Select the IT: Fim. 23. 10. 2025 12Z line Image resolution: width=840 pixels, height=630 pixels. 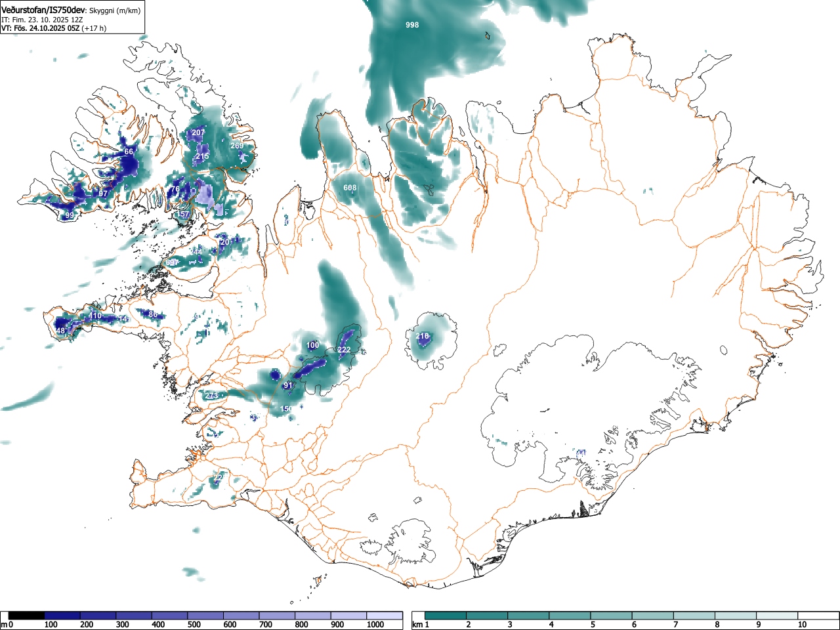coord(42,20)
